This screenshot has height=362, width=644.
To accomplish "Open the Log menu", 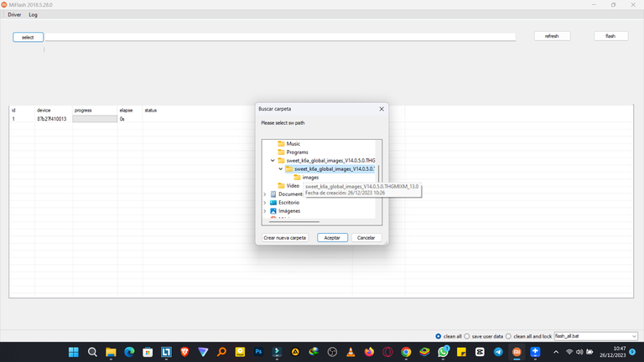I will [x=33, y=15].
